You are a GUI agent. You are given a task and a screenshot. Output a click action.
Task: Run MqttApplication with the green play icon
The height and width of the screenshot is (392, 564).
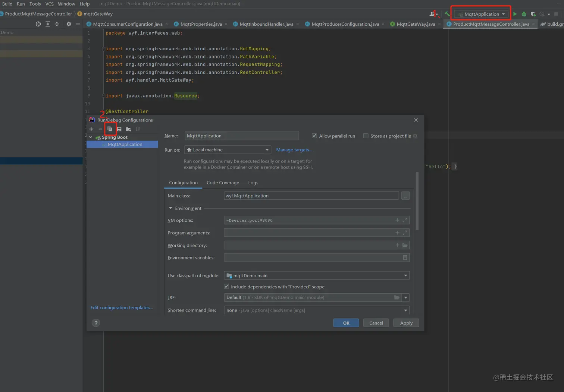(x=515, y=14)
